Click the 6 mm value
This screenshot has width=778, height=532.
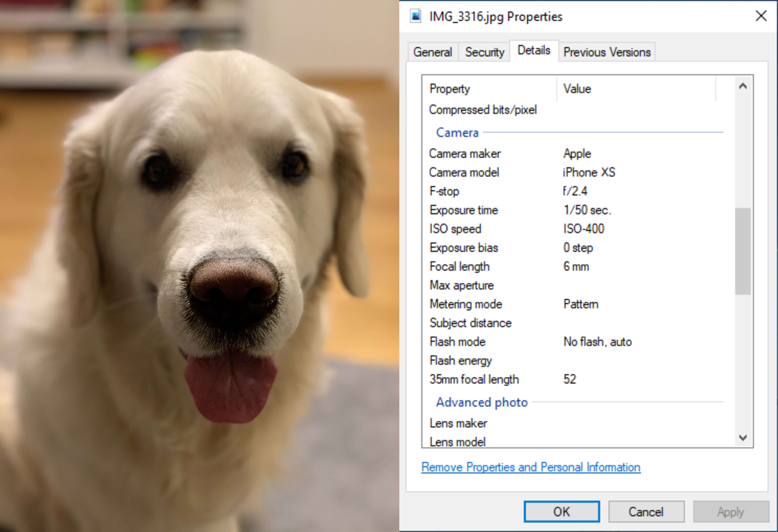[x=576, y=267]
